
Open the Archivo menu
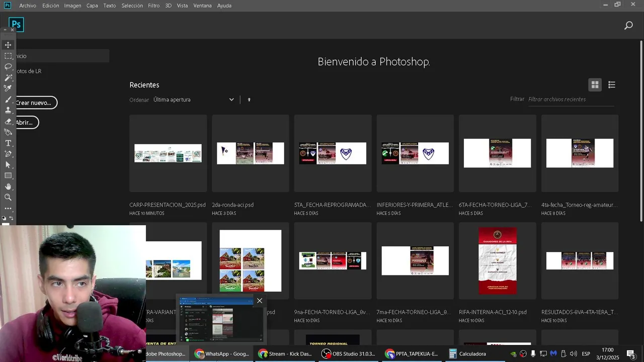click(28, 6)
